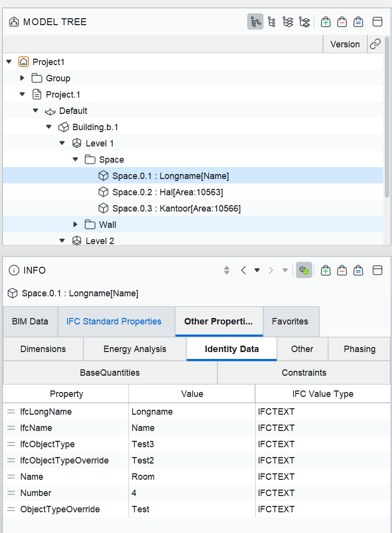Go forward in Info panel history
This screenshot has width=392, height=533.
click(271, 270)
